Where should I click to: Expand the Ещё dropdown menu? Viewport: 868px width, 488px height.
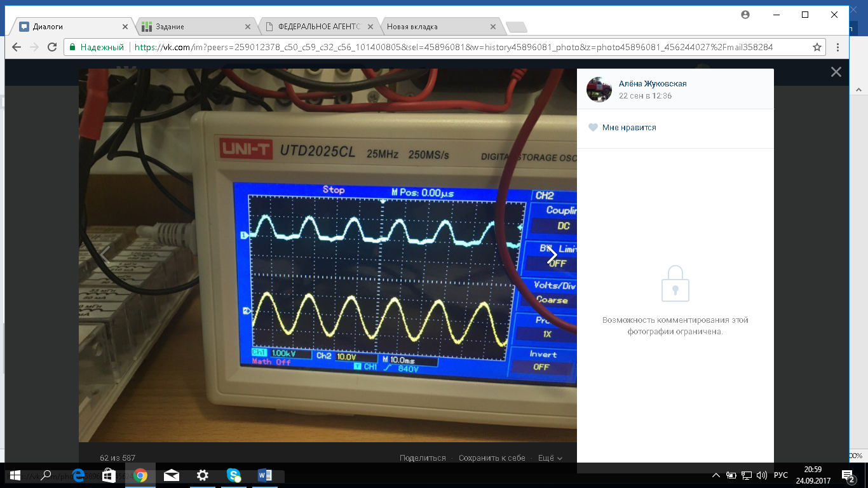(550, 457)
